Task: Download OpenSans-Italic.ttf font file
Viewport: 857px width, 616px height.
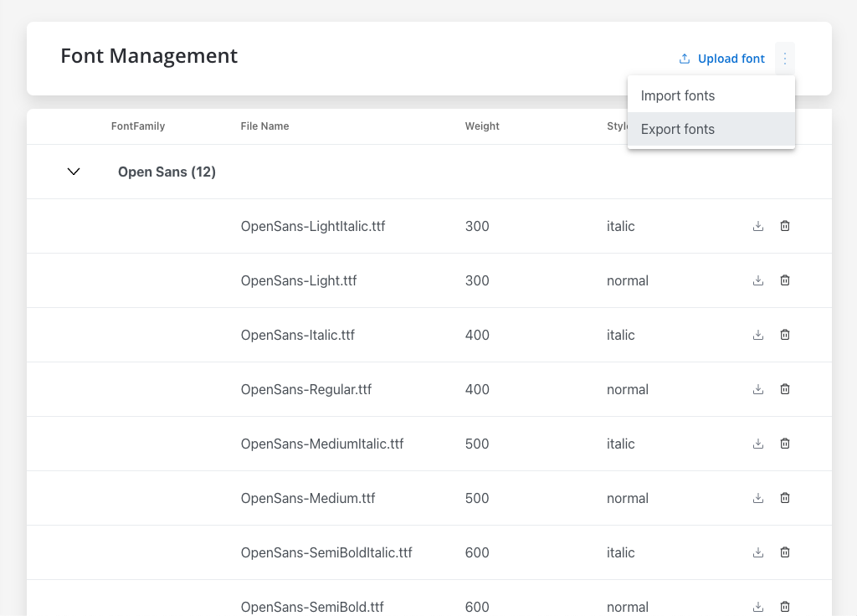Action: 758,335
